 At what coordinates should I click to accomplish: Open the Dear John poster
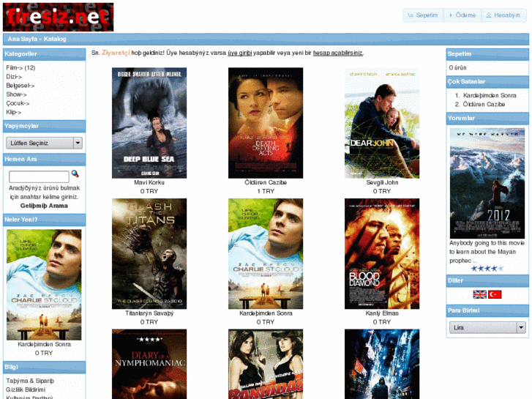tap(382, 123)
